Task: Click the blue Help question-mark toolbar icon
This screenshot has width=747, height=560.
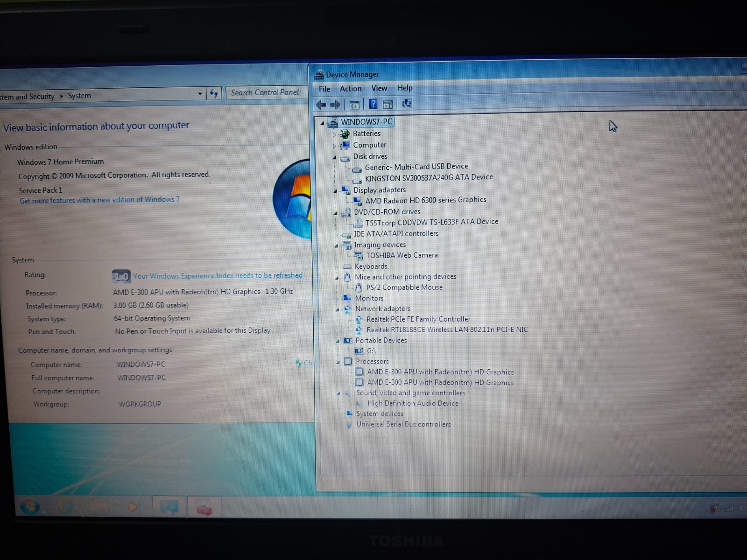Action: [x=373, y=104]
